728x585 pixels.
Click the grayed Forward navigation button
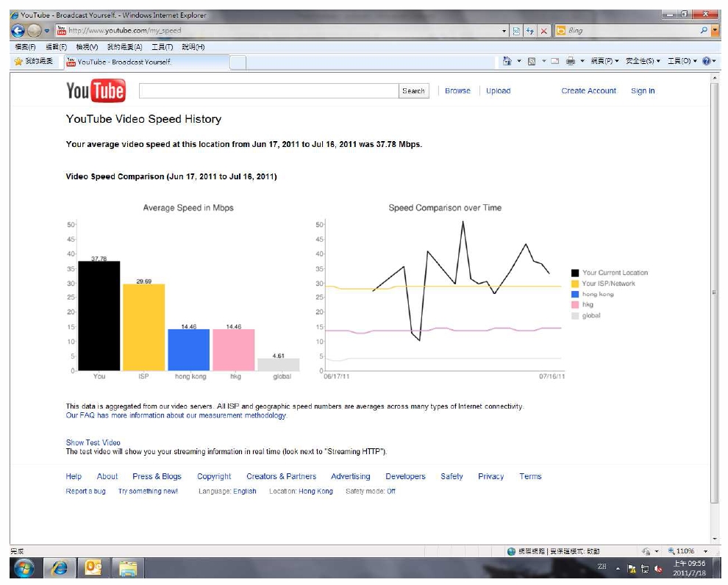(x=34, y=31)
